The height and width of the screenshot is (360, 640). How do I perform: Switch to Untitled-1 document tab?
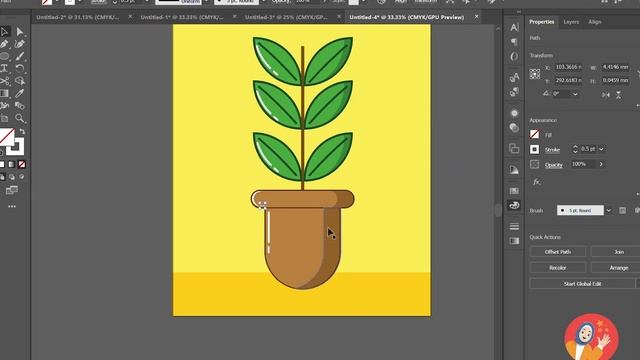(x=182, y=17)
